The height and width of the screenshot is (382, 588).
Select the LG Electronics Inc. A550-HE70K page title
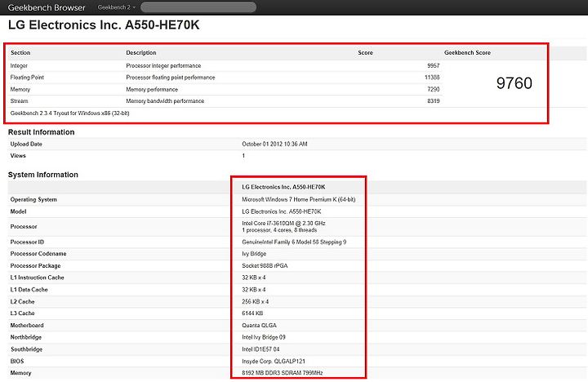[104, 25]
